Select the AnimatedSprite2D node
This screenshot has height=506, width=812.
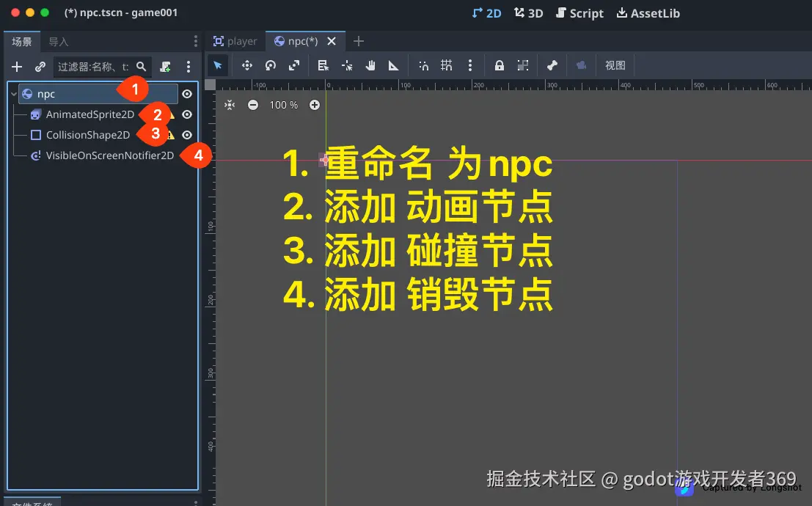pyautogui.click(x=90, y=114)
